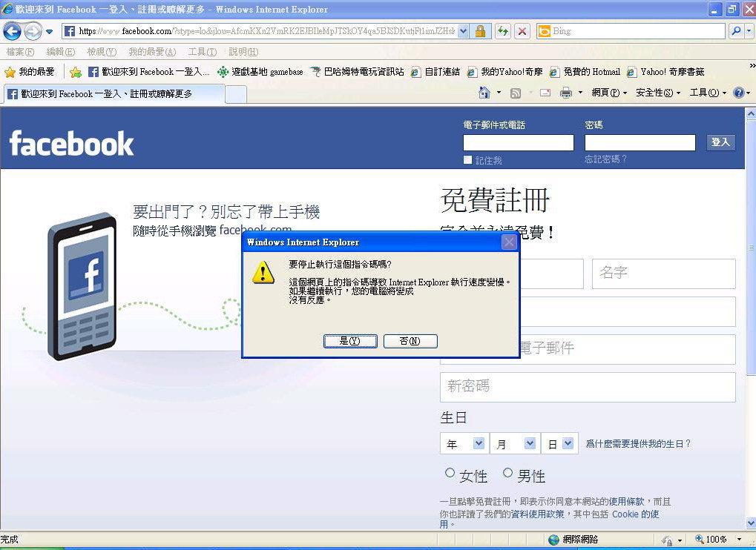Click the 忘記密碼？ link
The width and height of the screenshot is (756, 550).
[x=605, y=159]
